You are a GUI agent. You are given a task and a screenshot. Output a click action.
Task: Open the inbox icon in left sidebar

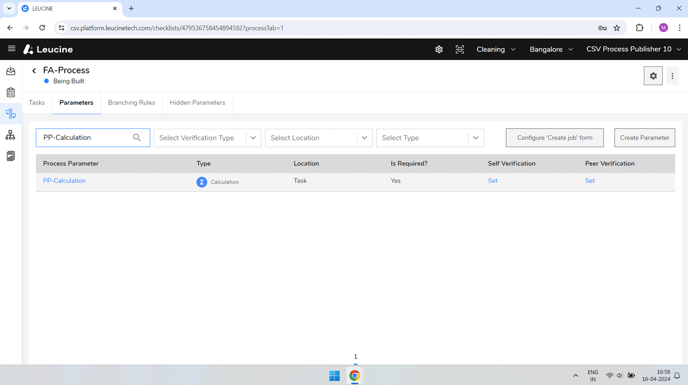11,71
